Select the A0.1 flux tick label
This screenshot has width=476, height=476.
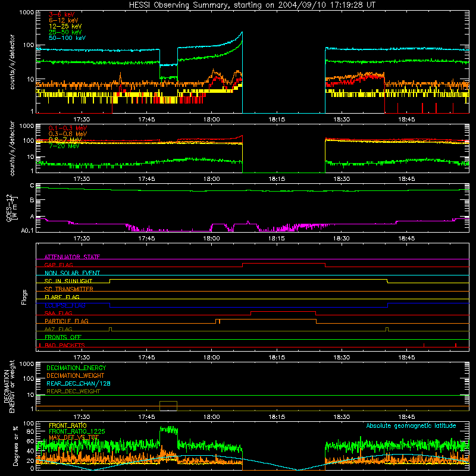27,230
